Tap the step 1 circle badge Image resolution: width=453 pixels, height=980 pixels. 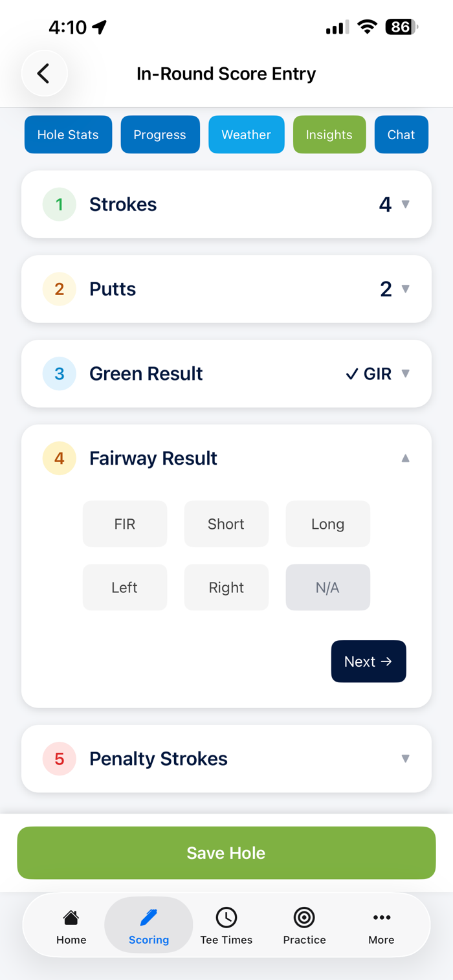tap(60, 205)
